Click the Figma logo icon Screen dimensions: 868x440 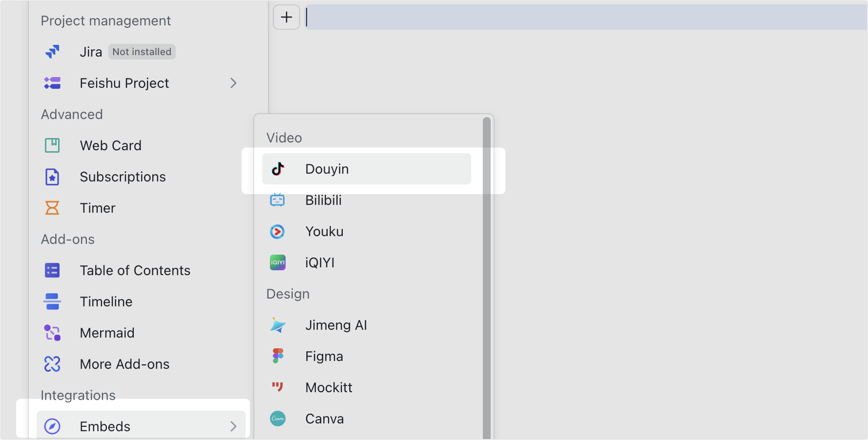click(278, 356)
